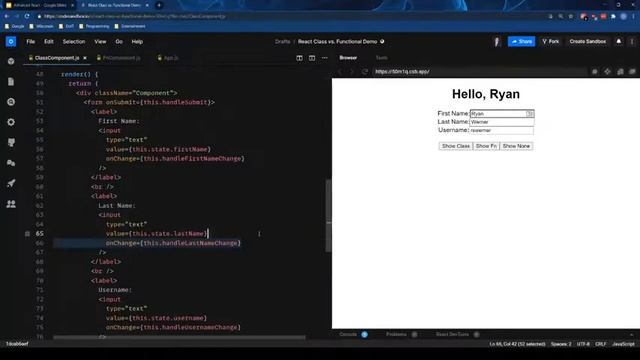
Task: Open a new Chrome tab
Action: click(159, 5)
